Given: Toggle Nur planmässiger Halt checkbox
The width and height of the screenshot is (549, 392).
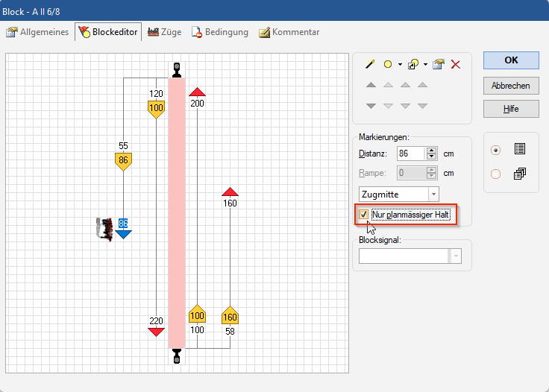Looking at the screenshot, I should click(x=364, y=215).
